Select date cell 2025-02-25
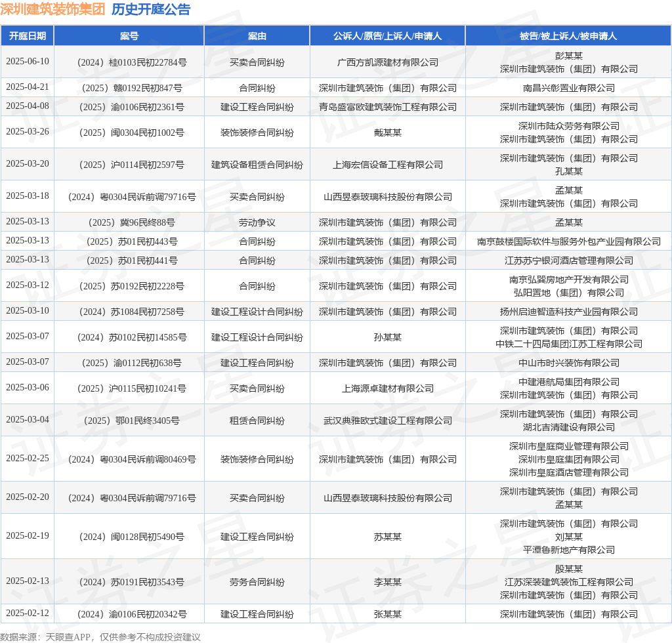672x643 pixels. click(28, 459)
